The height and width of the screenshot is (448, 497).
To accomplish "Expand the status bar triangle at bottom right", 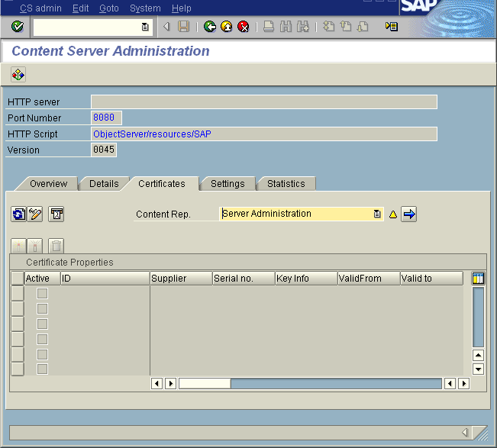I will [465, 433].
